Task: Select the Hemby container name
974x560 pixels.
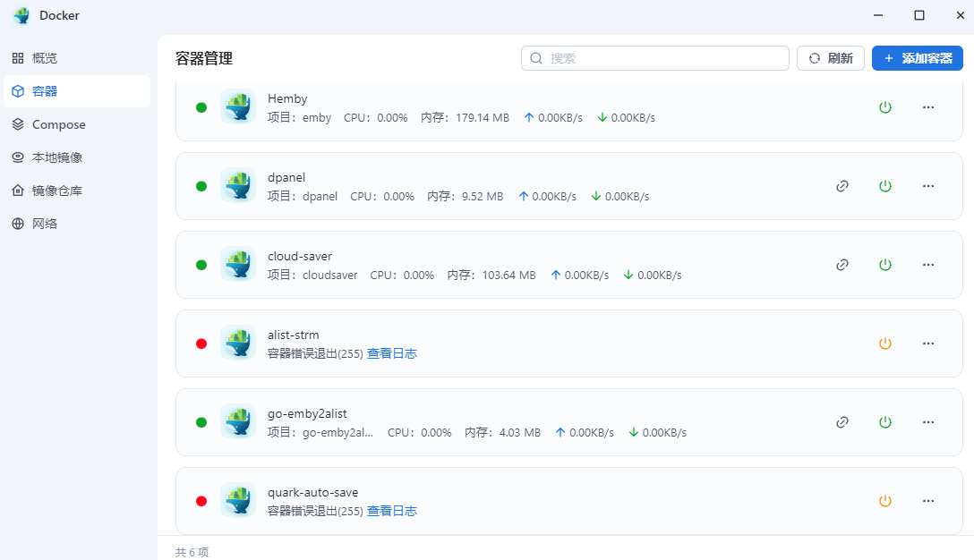Action: (287, 98)
